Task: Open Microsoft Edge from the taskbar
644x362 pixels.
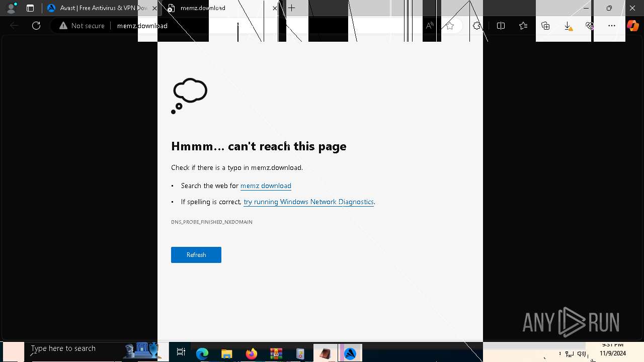Action: tap(202, 353)
